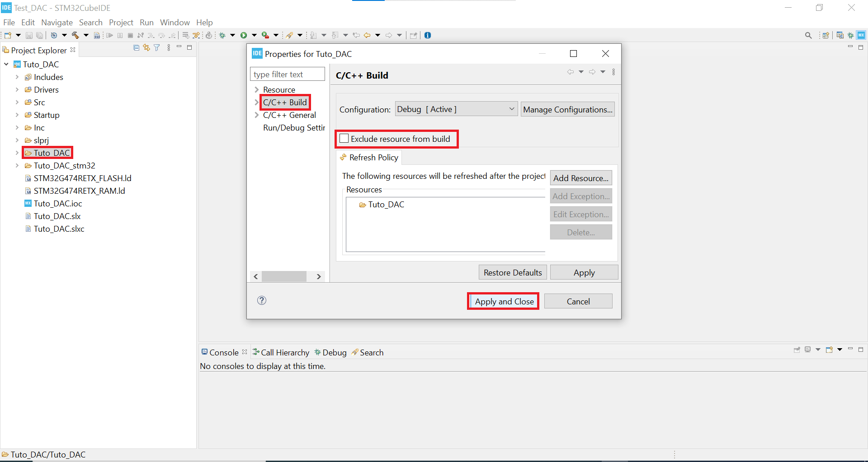Image resolution: width=868 pixels, height=462 pixels.
Task: Toggle Link with Editor in Project Explorer
Action: tap(146, 48)
